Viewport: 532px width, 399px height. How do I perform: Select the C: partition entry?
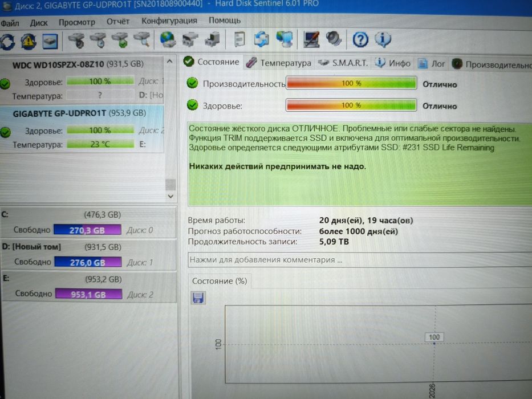point(88,222)
